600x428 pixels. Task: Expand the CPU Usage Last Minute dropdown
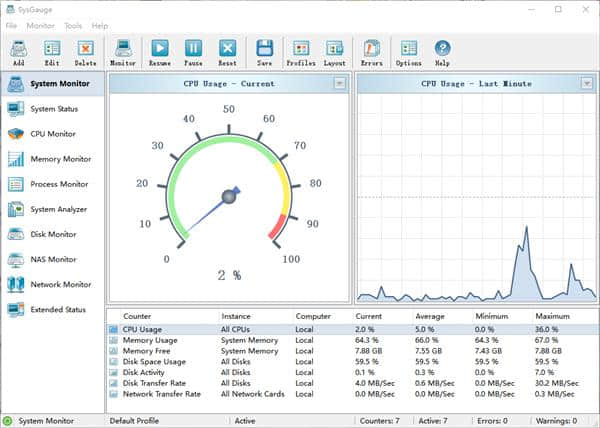pyautogui.click(x=586, y=84)
